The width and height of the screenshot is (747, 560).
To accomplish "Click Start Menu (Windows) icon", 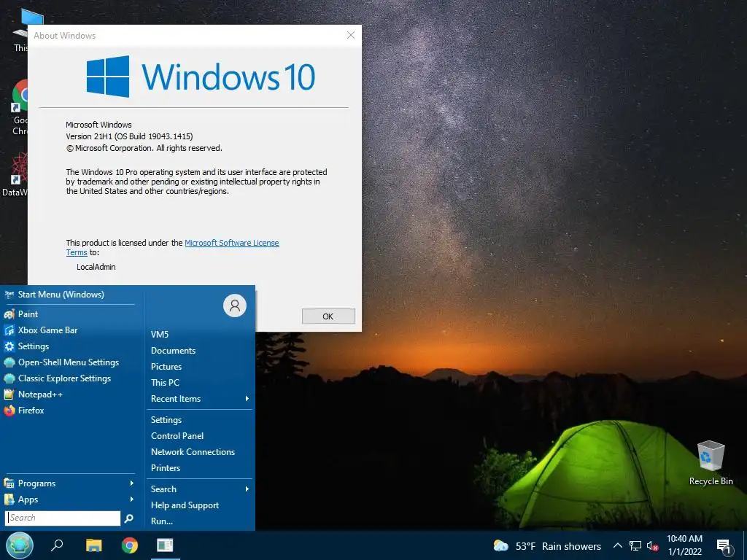I will click(x=9, y=295).
